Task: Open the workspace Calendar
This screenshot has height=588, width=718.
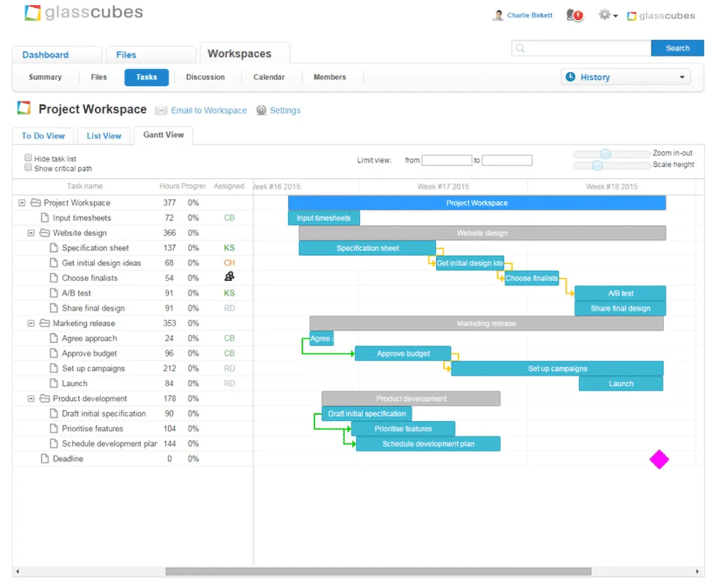Action: point(269,77)
